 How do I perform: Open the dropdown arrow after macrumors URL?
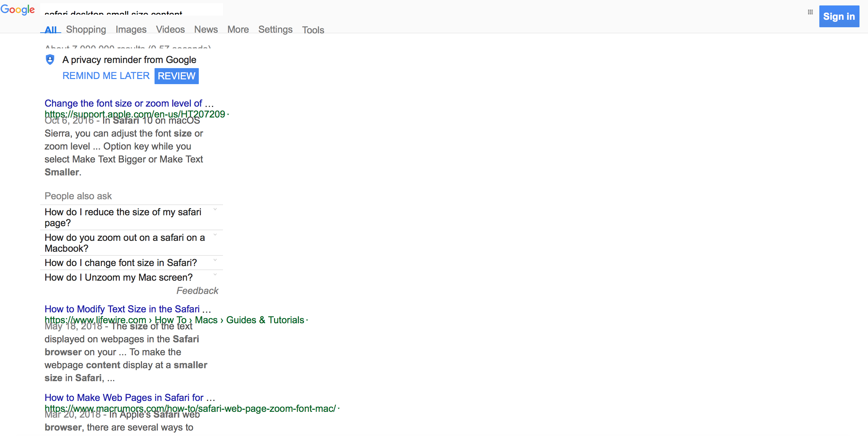[339, 408]
